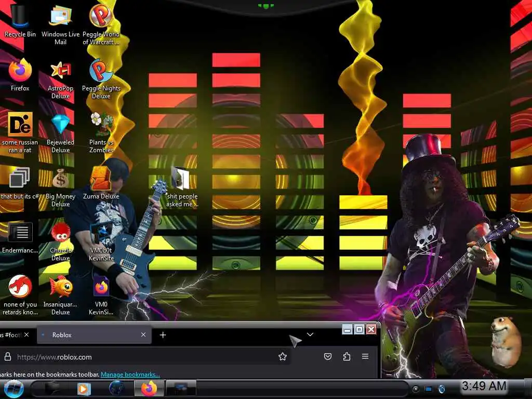Show the 3:49 AM clock panel
Image resolution: width=532 pixels, height=399 pixels.
coord(484,386)
